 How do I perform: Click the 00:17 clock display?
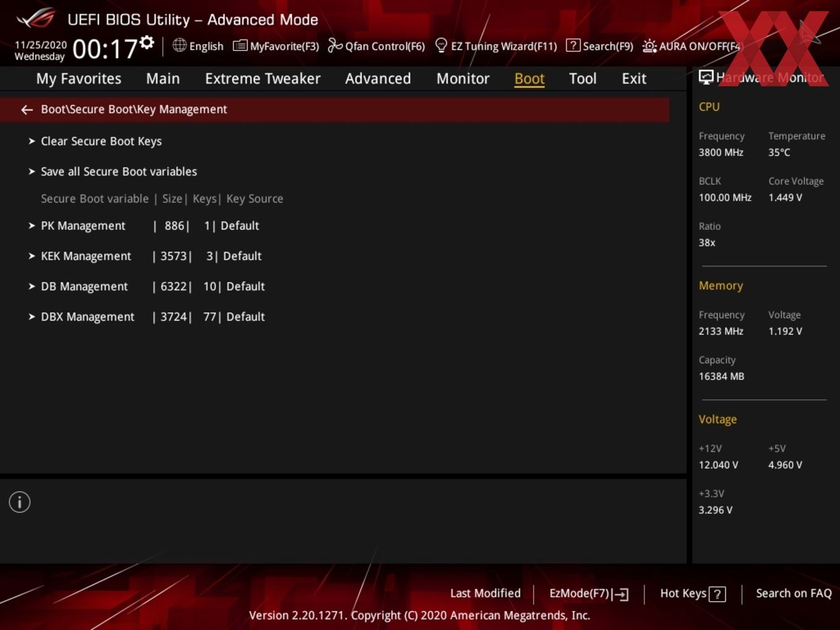click(105, 49)
